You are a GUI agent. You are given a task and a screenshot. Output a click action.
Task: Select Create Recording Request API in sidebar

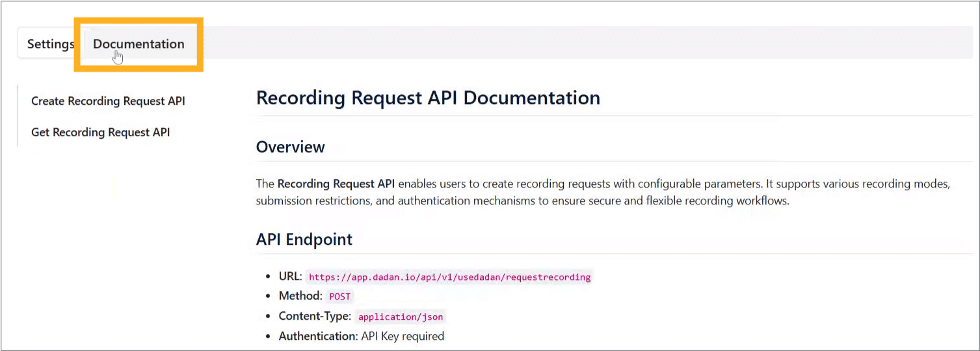tap(108, 101)
